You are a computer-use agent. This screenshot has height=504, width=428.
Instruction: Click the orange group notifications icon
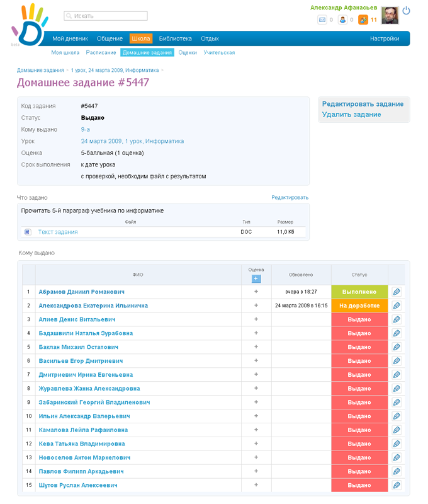363,20
